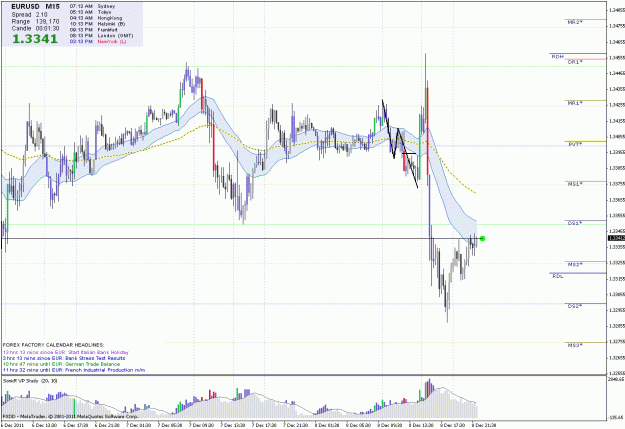Select the London (GMT) time row
The image size is (625, 429).
(x=101, y=35)
